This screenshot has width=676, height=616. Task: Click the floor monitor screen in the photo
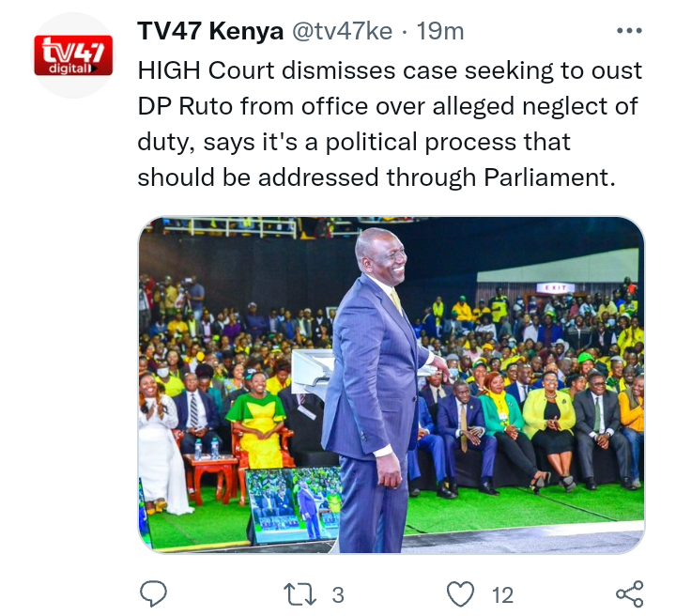pos(296,503)
